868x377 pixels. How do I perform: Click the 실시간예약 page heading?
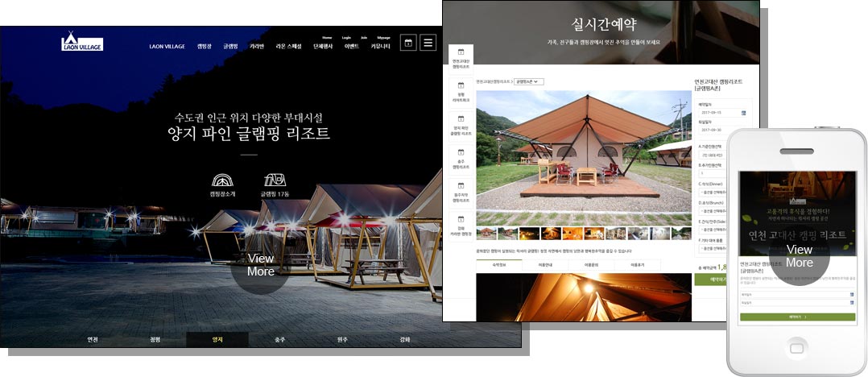(x=604, y=24)
